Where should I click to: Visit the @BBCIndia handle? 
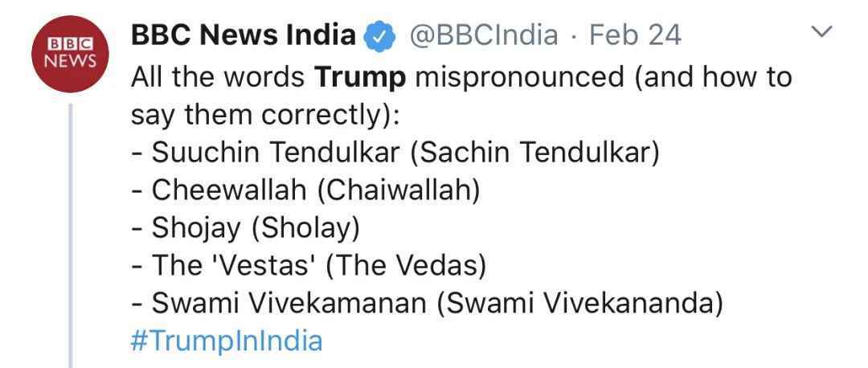[483, 36]
